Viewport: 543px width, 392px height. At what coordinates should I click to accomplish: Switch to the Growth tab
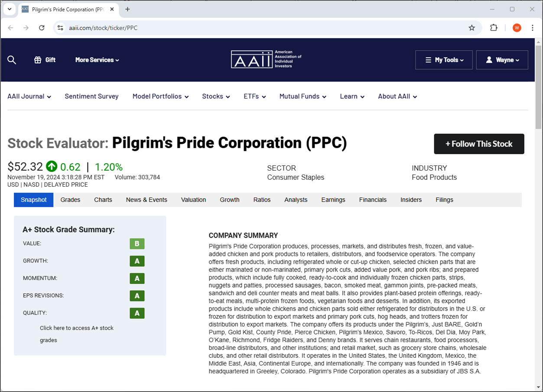230,200
